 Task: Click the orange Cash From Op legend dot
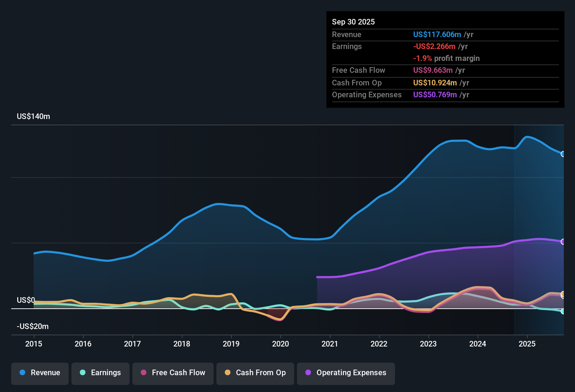(228, 373)
